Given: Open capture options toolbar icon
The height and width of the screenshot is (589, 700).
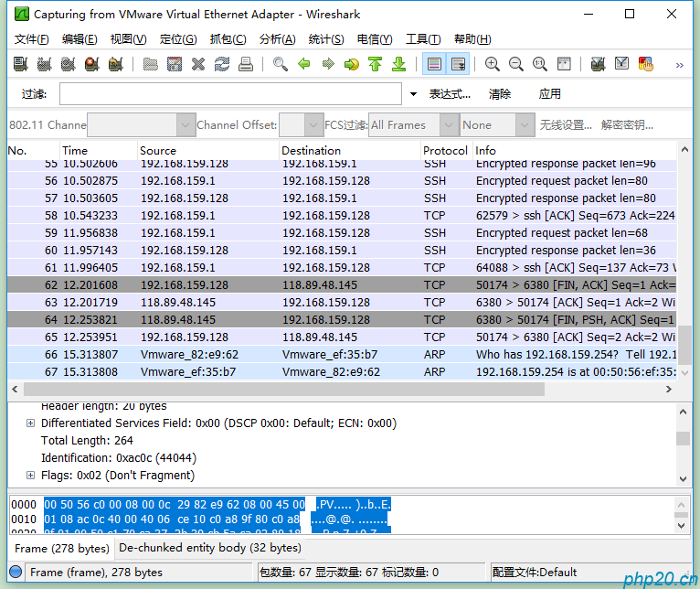Looking at the screenshot, I should point(44,64).
